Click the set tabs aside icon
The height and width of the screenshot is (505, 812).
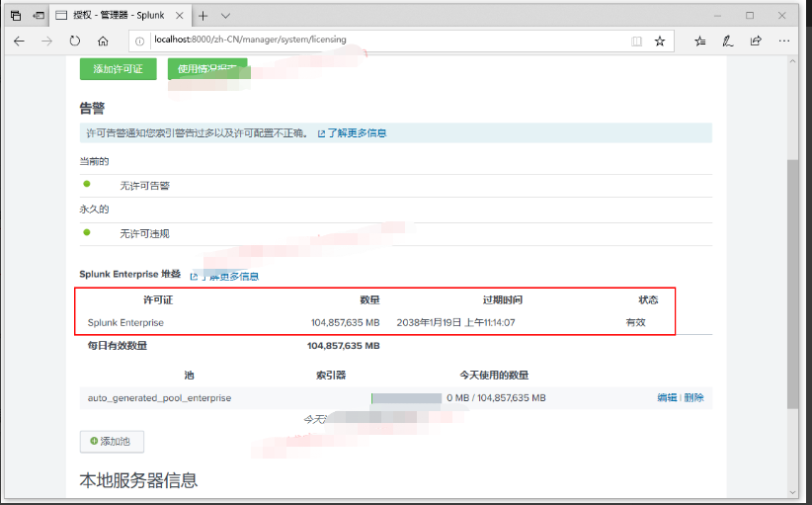39,16
